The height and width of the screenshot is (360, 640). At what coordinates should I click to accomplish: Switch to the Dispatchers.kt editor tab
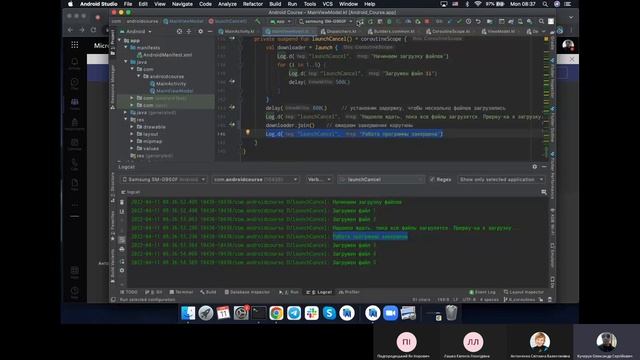pyautogui.click(x=339, y=31)
